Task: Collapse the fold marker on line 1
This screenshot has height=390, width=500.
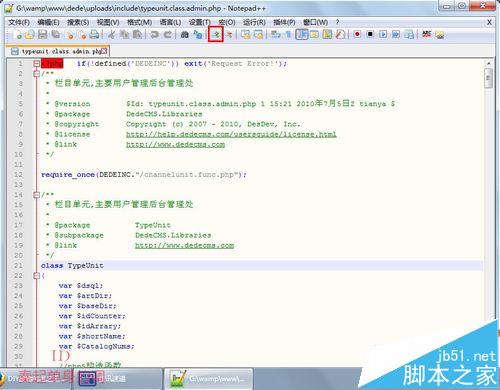Action: pos(36,63)
